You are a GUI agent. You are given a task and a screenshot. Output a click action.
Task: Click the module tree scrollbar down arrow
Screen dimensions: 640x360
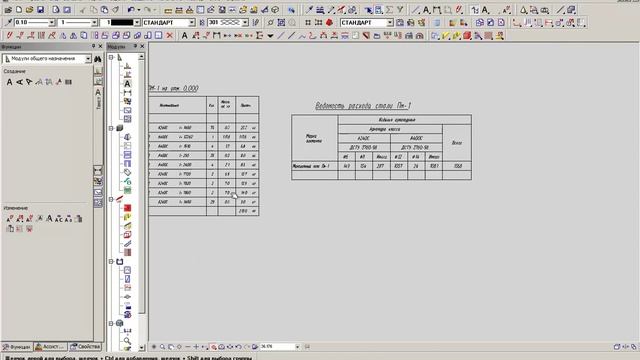tap(142, 348)
